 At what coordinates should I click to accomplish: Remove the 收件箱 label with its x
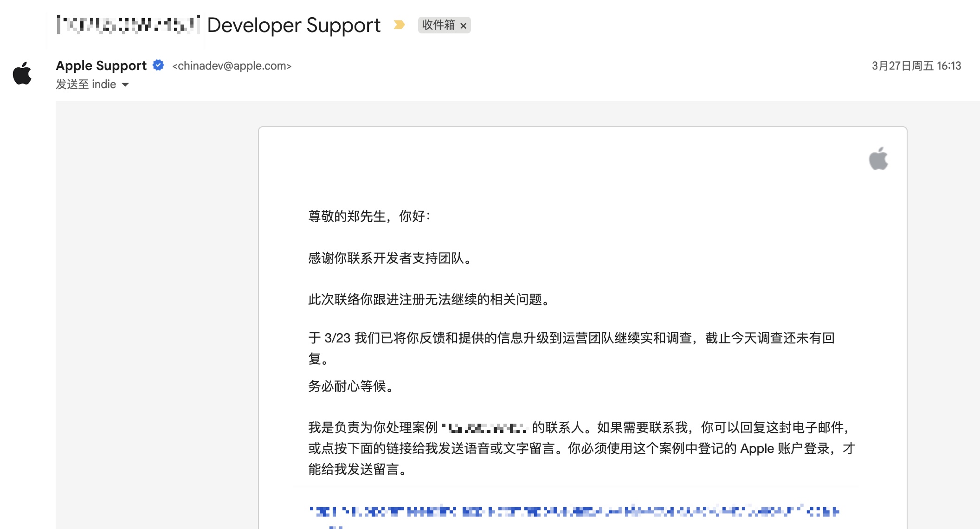click(463, 26)
